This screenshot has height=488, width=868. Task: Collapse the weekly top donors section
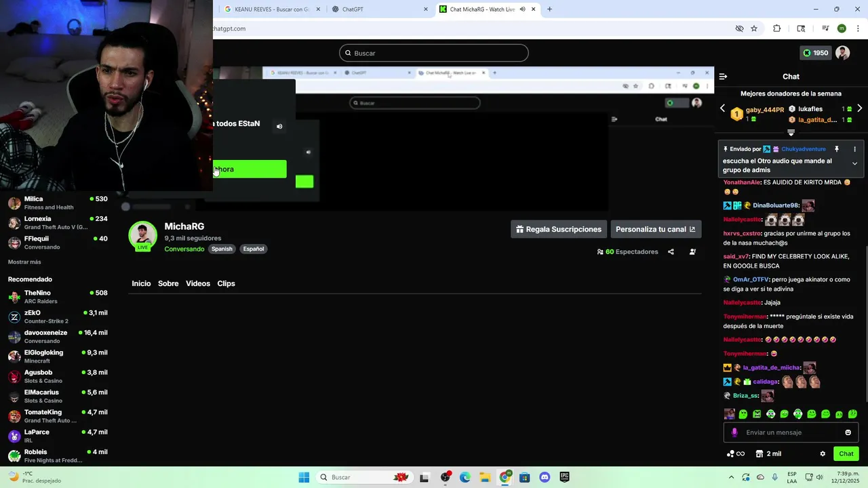pyautogui.click(x=791, y=133)
